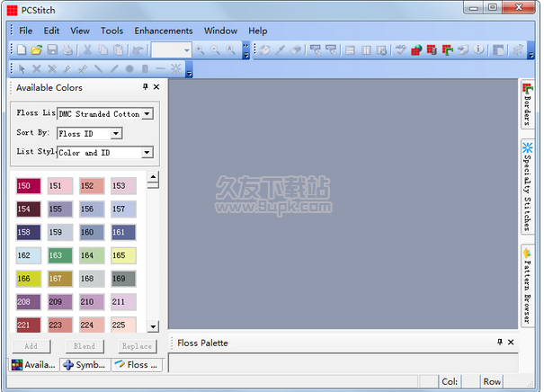Image resolution: width=544 pixels, height=392 pixels.
Task: Open the red grid with green arrow icon
Action: pos(448,50)
